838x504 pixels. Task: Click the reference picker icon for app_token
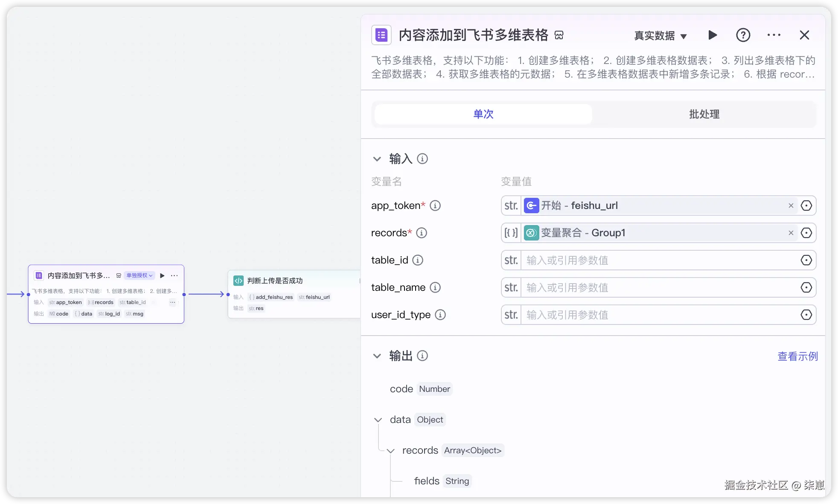tap(806, 206)
